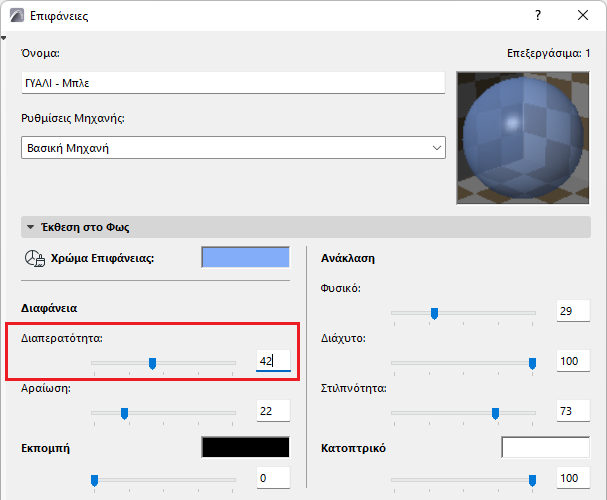Click the Διάχυτο slider handle

pos(532,363)
